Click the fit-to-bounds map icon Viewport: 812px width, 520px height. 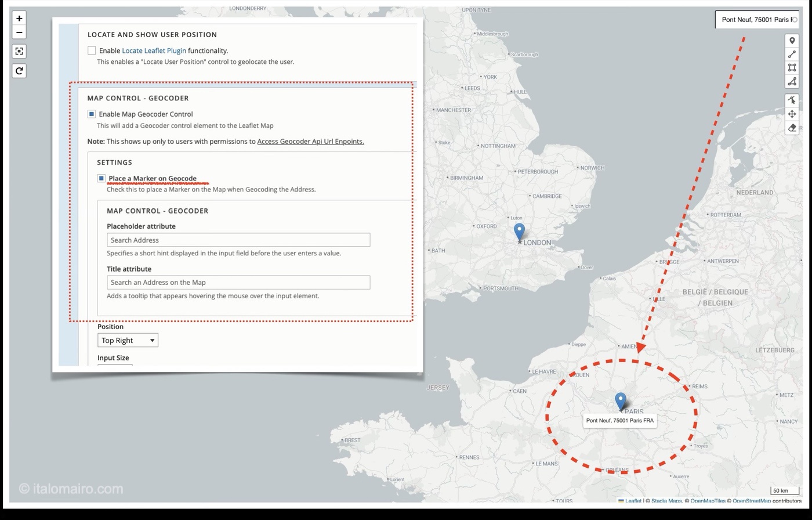coord(19,51)
